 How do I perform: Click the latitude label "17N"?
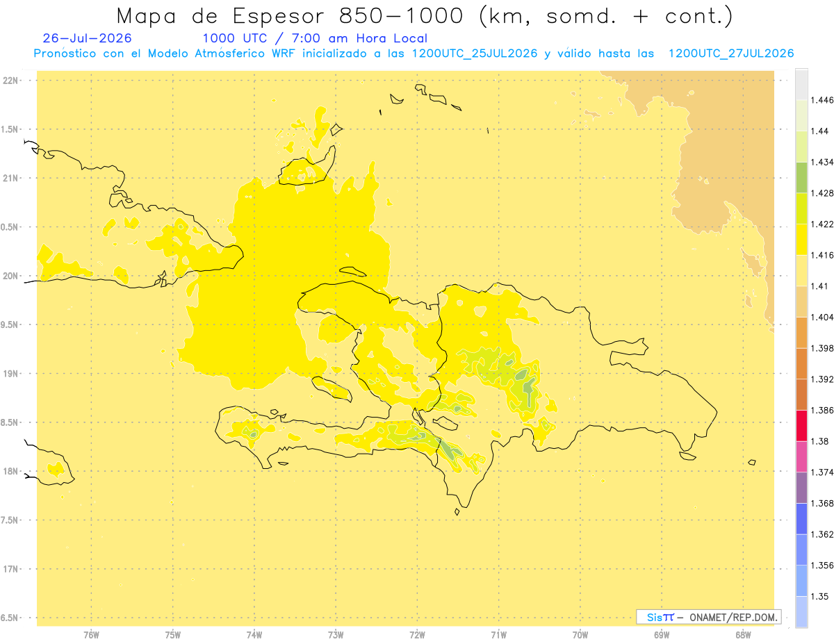point(12,569)
